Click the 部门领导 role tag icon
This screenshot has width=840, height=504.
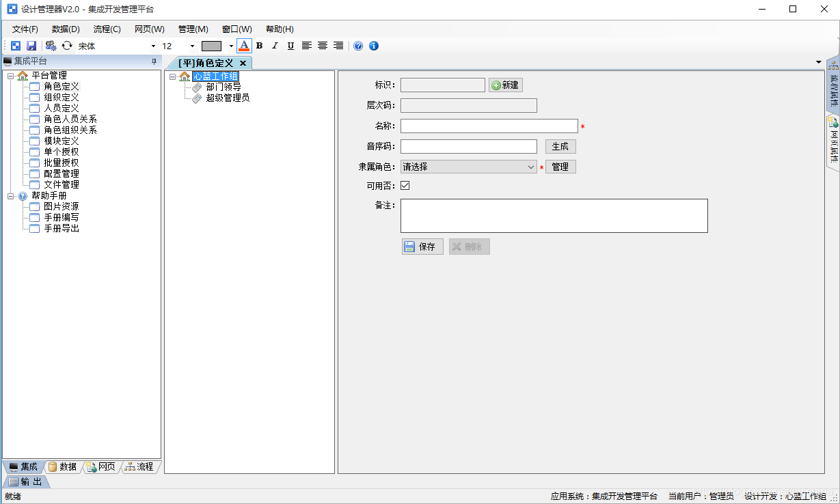point(197,87)
